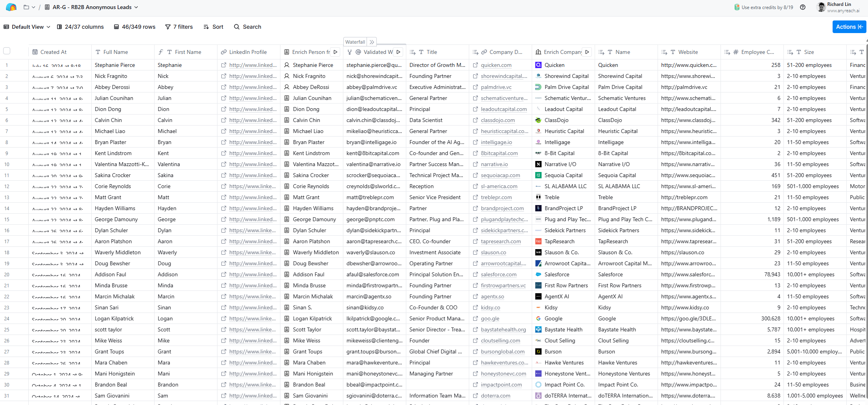The height and width of the screenshot is (405, 868).
Task: Open the LinkedIn Profile column header menu
Action: click(x=249, y=52)
